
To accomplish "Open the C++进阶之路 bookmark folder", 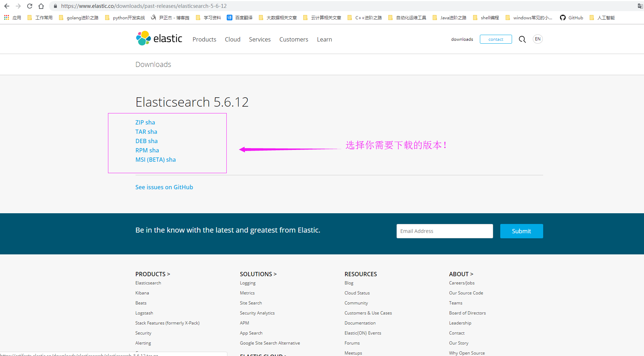I will coord(365,18).
